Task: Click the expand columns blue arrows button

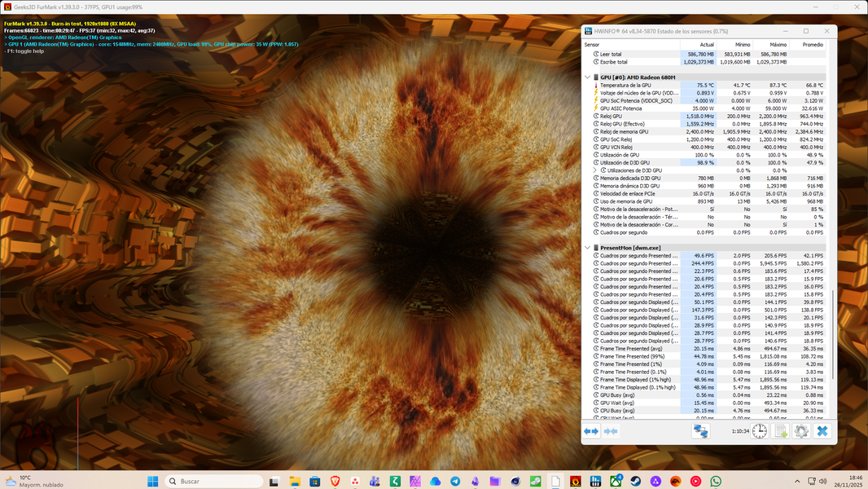Action: pyautogui.click(x=591, y=431)
